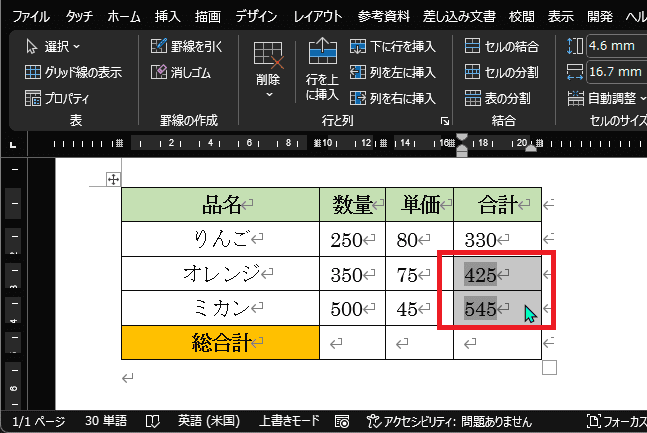Screen dimensions: 647x433
Task: Open word count 30 単語
Action: click(106, 421)
